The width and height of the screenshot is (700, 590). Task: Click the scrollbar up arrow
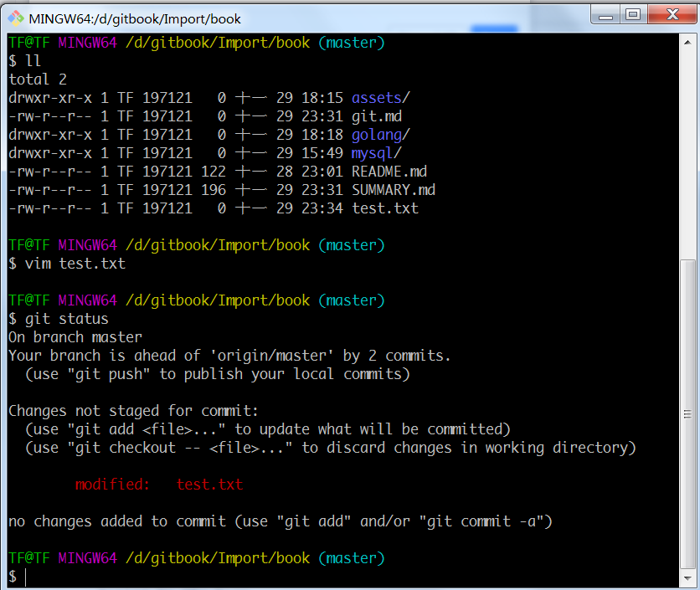coord(689,43)
